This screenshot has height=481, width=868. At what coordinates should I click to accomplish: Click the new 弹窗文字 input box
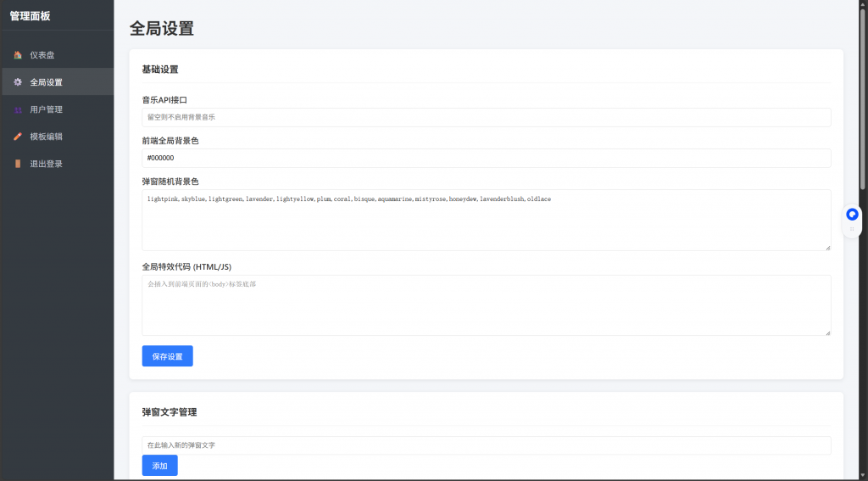[x=486, y=445]
